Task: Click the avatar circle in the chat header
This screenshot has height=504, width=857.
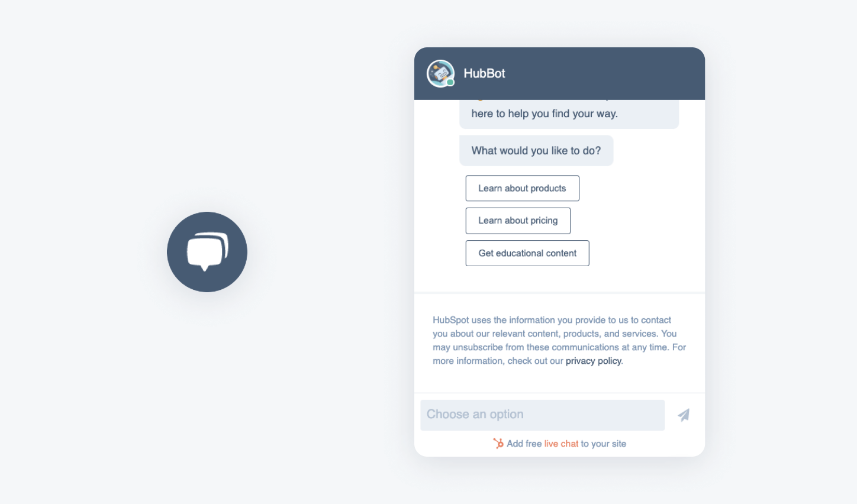Action: click(440, 73)
